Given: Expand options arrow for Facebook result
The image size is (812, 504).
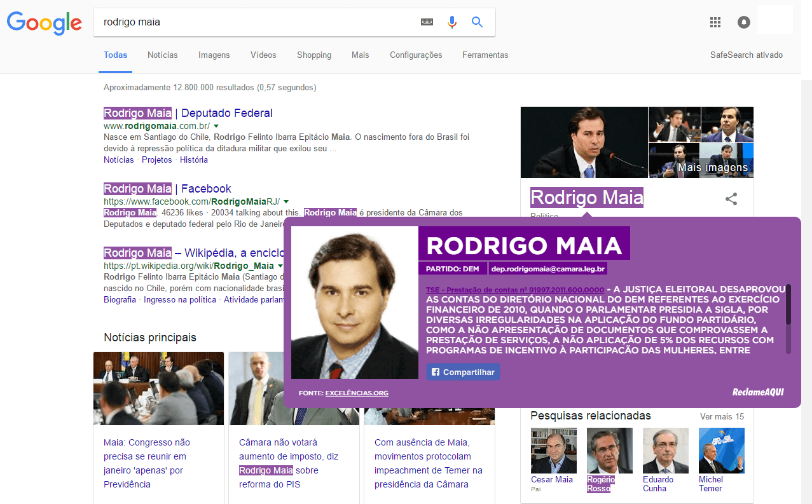Looking at the screenshot, I should pos(286,201).
